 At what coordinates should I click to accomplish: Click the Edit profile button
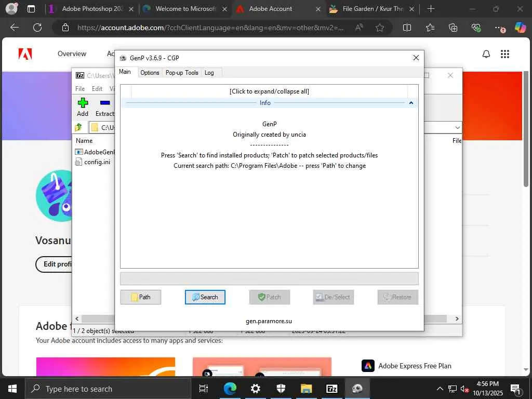click(x=54, y=264)
